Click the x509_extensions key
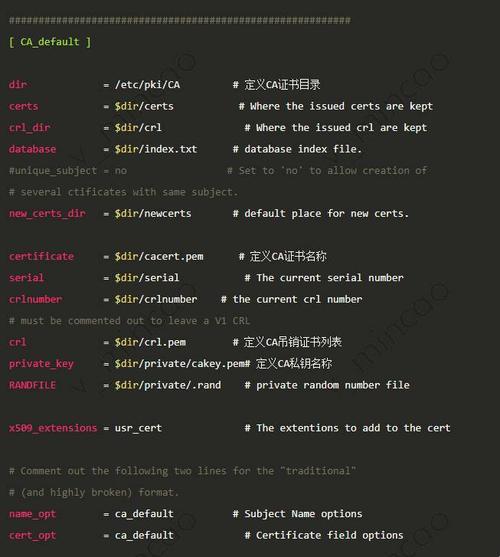The height and width of the screenshot is (557, 500). pyautogui.click(x=53, y=428)
